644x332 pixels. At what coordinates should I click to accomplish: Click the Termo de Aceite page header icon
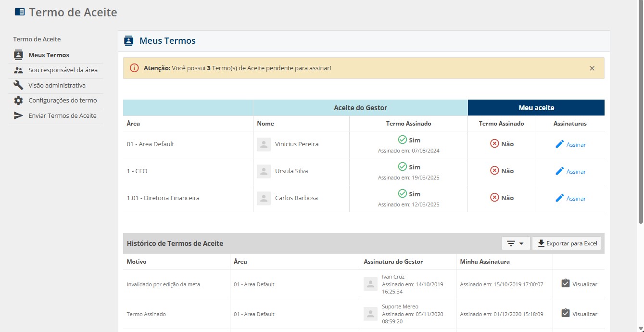point(20,12)
